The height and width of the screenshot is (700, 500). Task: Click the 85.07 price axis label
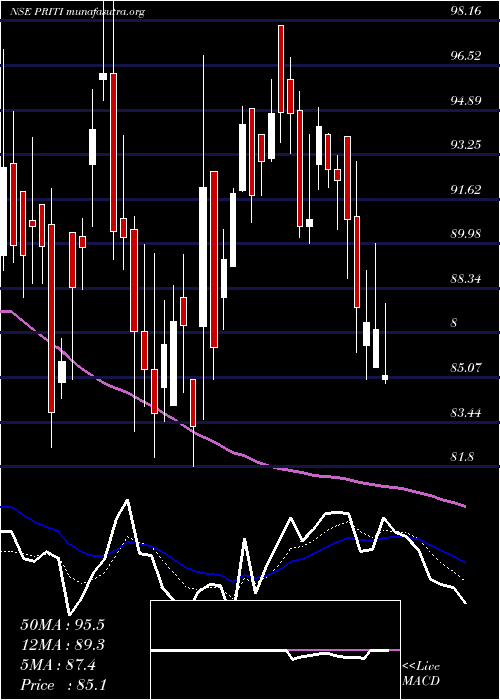[x=466, y=368]
